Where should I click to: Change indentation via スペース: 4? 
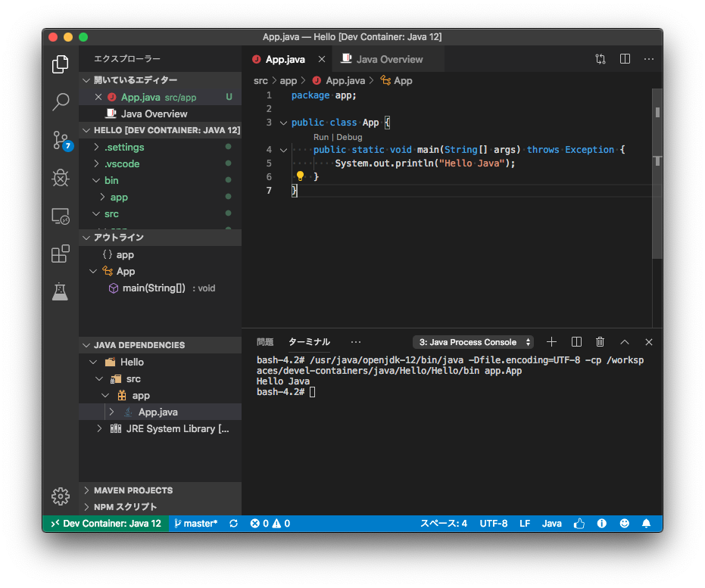coord(444,524)
